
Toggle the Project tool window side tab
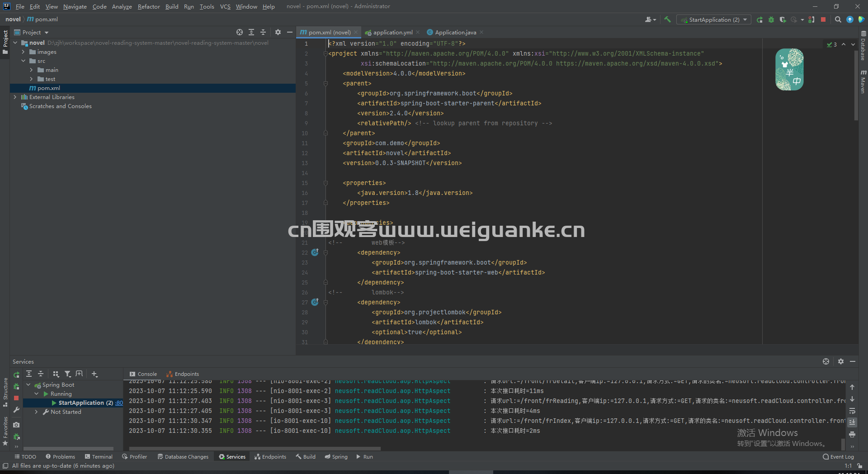tap(5, 42)
